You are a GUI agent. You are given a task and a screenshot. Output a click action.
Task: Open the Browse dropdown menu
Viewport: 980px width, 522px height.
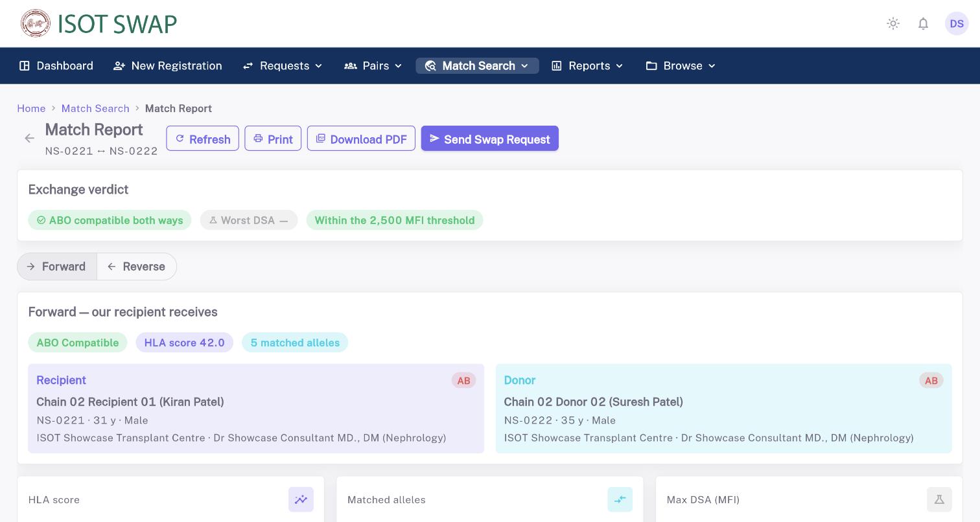pos(681,66)
